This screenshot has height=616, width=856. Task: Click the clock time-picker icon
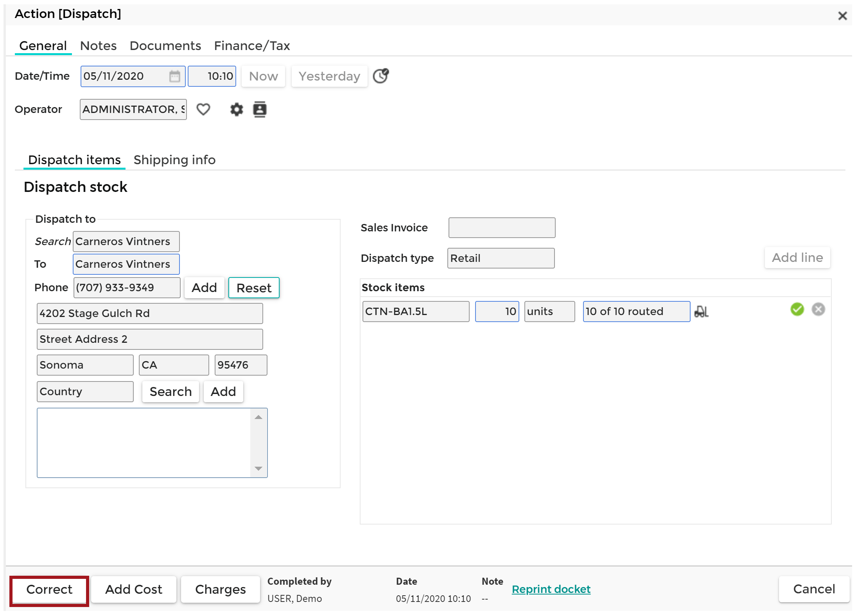(x=381, y=76)
